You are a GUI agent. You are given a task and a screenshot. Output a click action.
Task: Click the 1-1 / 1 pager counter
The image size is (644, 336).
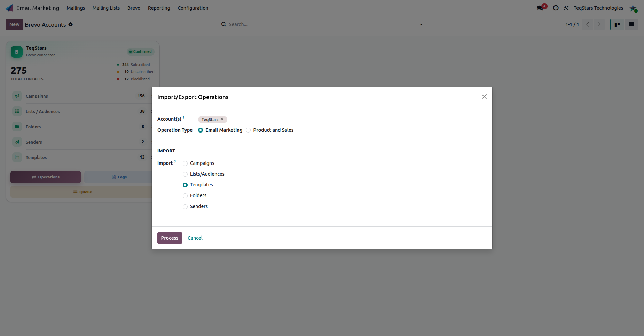(x=572, y=24)
